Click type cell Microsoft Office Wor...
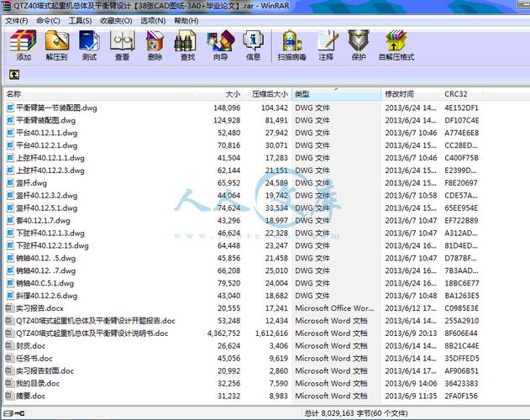The image size is (530, 420). pyautogui.click(x=334, y=308)
